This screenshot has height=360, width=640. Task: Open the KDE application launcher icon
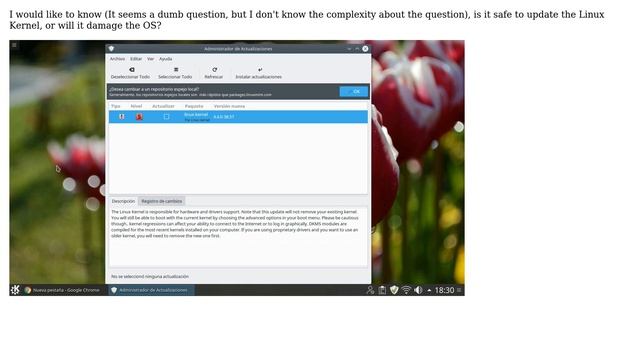[15, 290]
